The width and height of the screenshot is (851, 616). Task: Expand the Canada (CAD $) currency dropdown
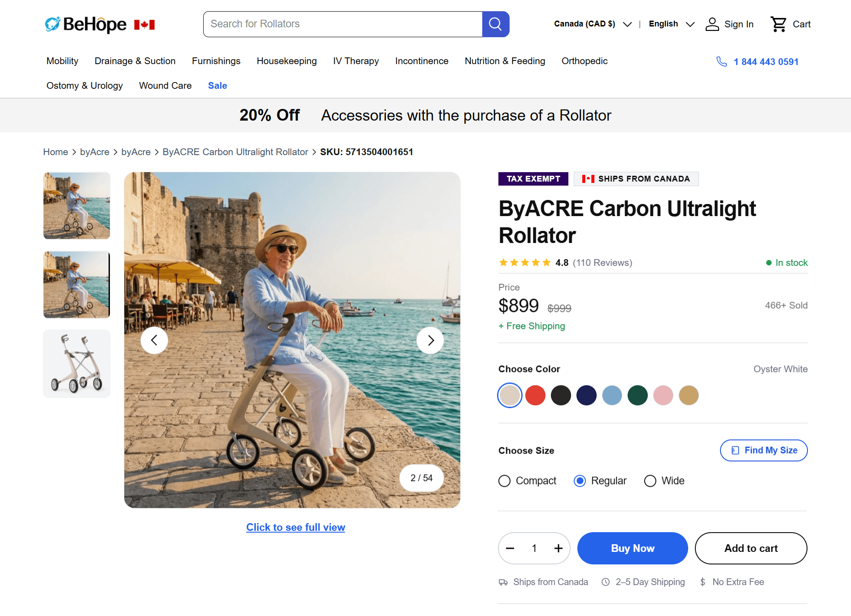coord(593,24)
